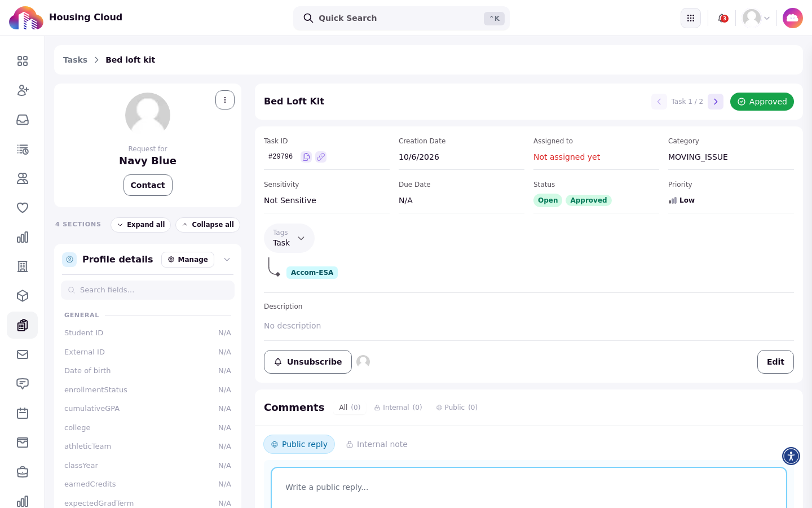The image size is (812, 508).
Task: Select the list-with-clock sidebar icon
Action: pos(23,149)
